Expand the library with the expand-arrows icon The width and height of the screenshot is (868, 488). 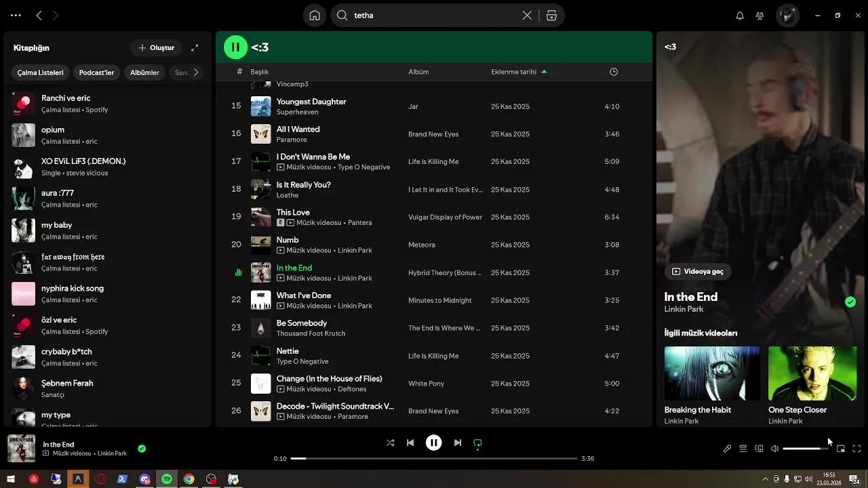195,47
